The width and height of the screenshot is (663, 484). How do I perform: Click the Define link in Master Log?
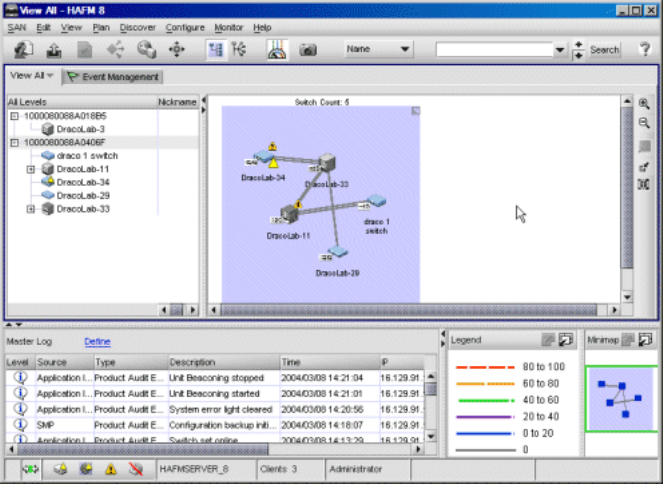(97, 342)
